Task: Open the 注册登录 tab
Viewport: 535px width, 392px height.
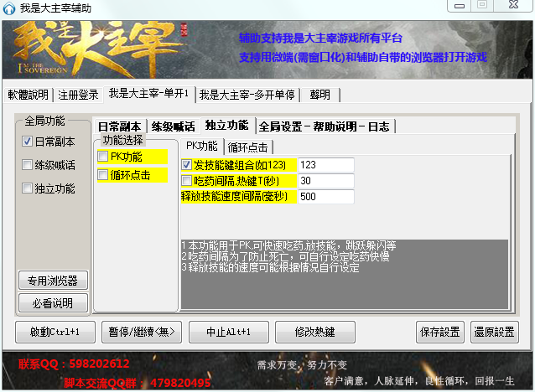Action: tap(78, 94)
